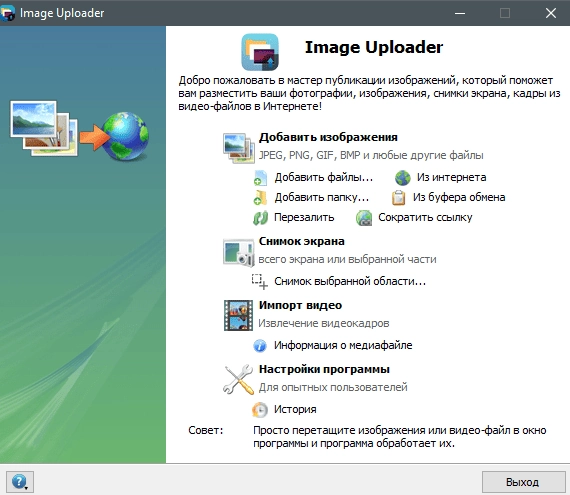The height and width of the screenshot is (495, 570).
Task: Click the clipboard icon beside Из буфера обмена
Action: (x=398, y=197)
